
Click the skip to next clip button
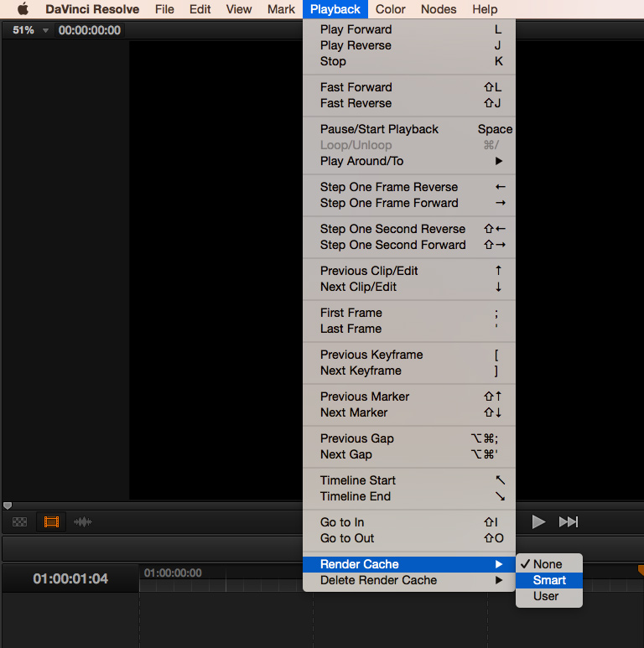click(x=569, y=522)
